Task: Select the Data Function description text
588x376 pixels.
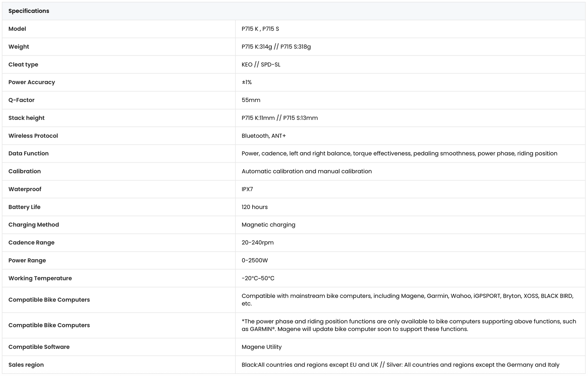Action: point(399,153)
